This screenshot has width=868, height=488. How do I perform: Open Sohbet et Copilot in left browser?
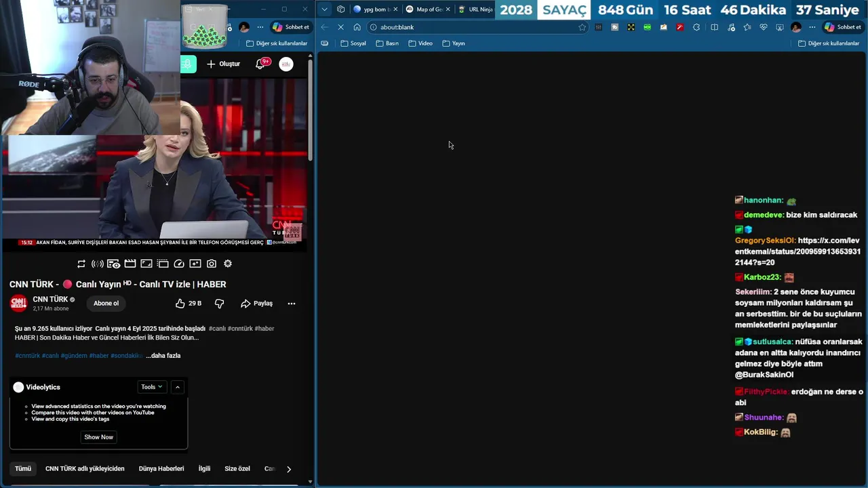(x=290, y=27)
